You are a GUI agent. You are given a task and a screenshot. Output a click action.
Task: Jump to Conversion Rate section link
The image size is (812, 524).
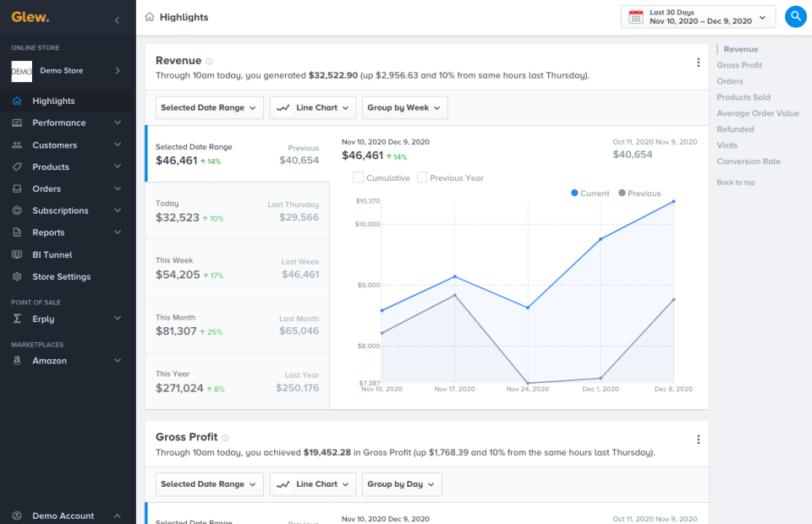coord(749,161)
